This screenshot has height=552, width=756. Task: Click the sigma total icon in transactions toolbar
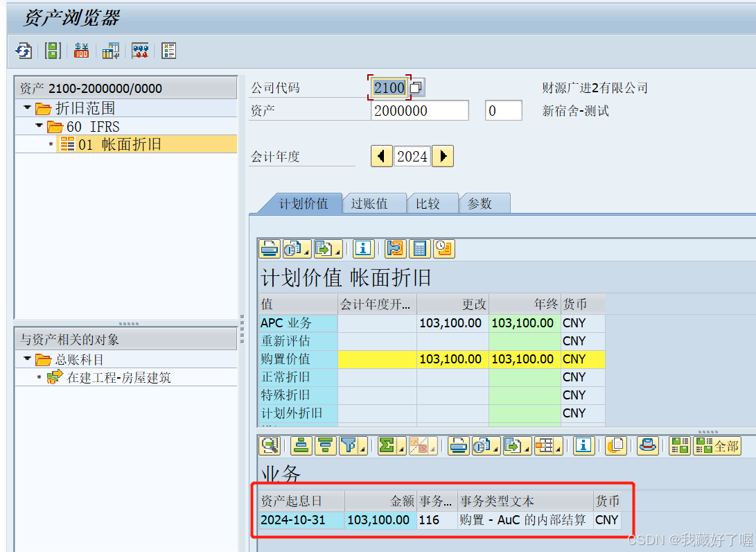click(x=392, y=446)
